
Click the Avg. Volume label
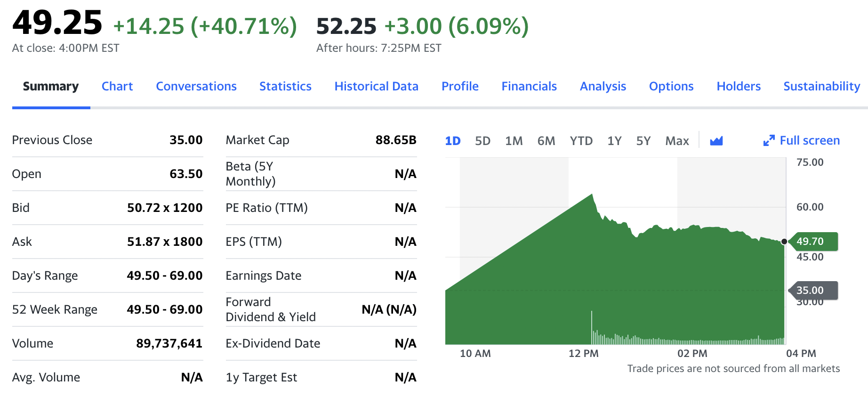(x=46, y=377)
